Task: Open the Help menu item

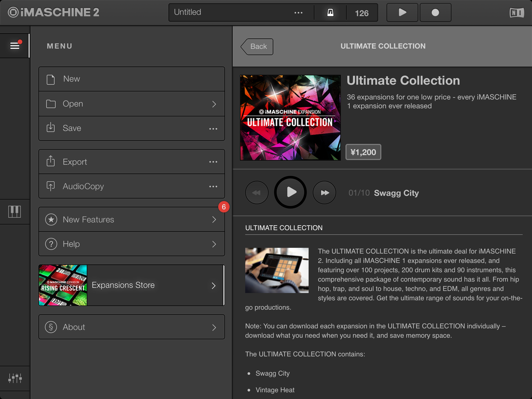Action: point(132,244)
